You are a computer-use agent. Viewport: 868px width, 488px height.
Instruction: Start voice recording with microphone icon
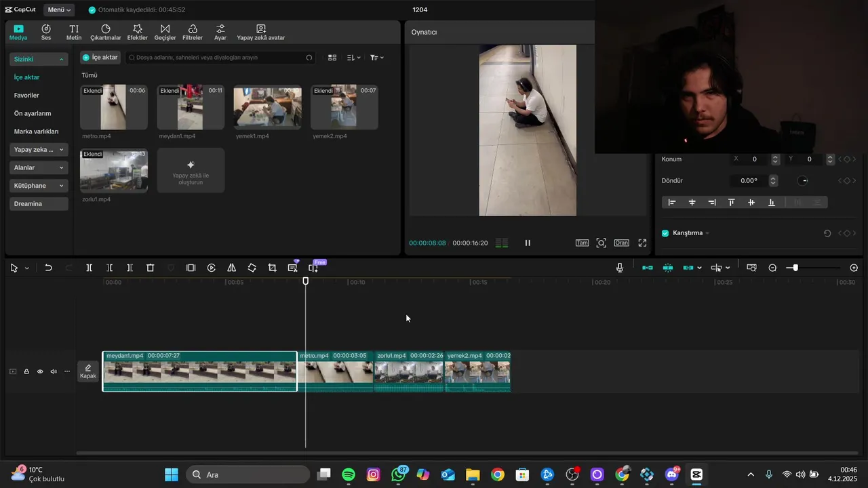click(x=620, y=268)
